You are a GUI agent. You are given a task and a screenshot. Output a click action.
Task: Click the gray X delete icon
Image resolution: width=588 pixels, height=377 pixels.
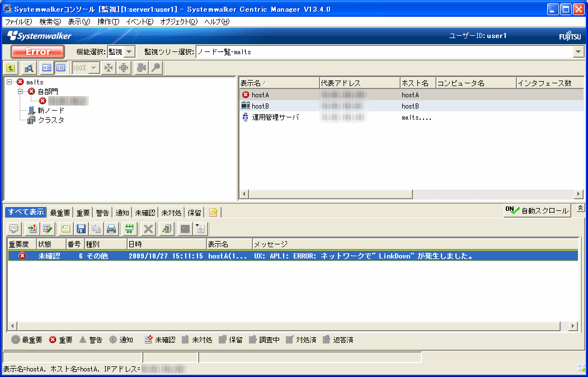pos(148,229)
